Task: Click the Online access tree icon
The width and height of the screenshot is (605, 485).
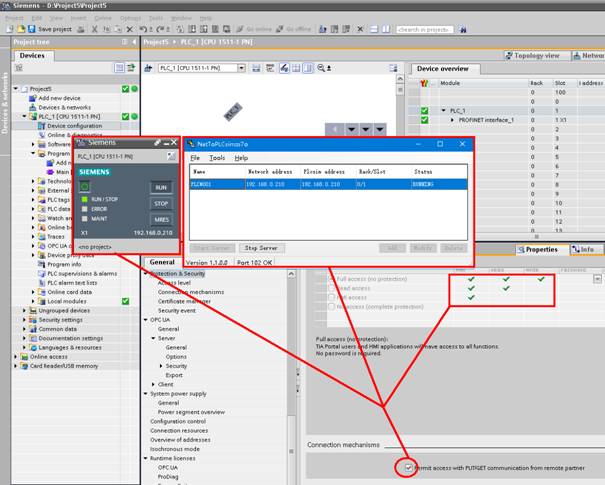Action: [x=24, y=356]
